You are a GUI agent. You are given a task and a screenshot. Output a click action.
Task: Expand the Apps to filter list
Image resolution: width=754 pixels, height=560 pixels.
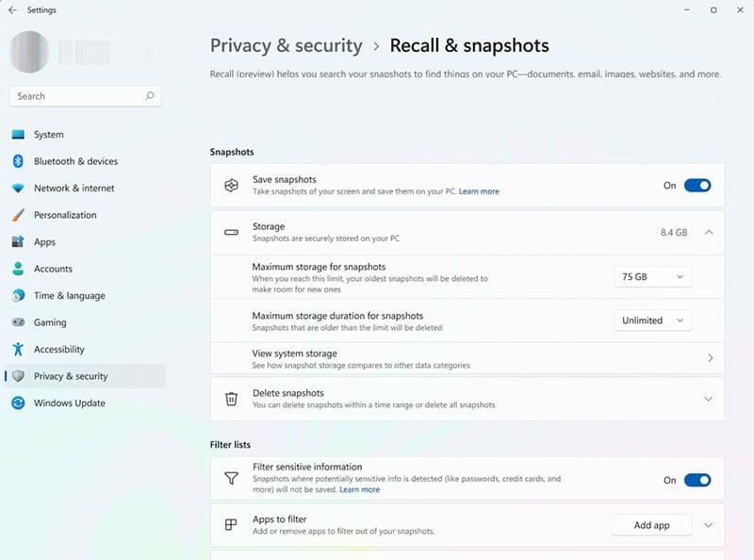click(709, 525)
